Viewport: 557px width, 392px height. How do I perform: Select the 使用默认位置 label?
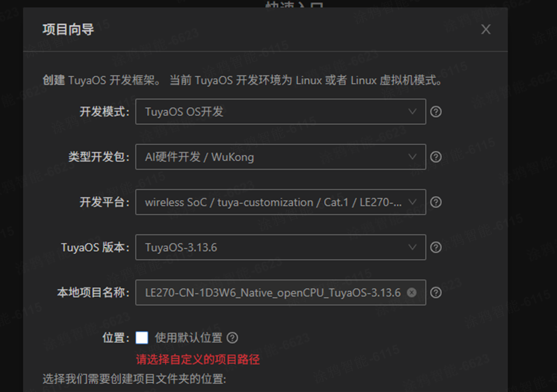[189, 338]
